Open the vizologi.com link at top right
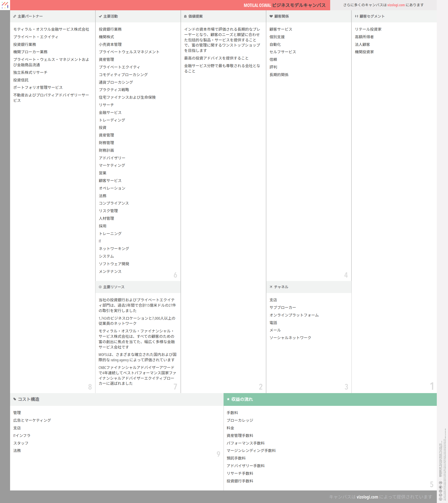The height and width of the screenshot is (503, 448). coord(396,5)
